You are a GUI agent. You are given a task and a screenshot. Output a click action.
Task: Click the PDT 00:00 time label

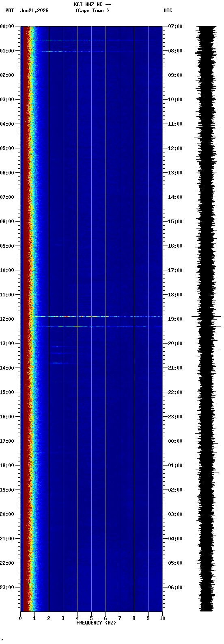7,26
